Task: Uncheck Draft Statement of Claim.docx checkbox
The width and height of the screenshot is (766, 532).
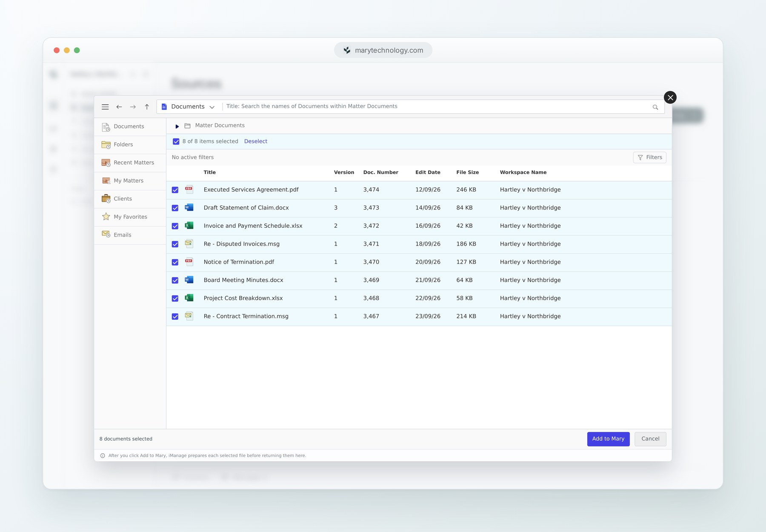Action: point(175,208)
